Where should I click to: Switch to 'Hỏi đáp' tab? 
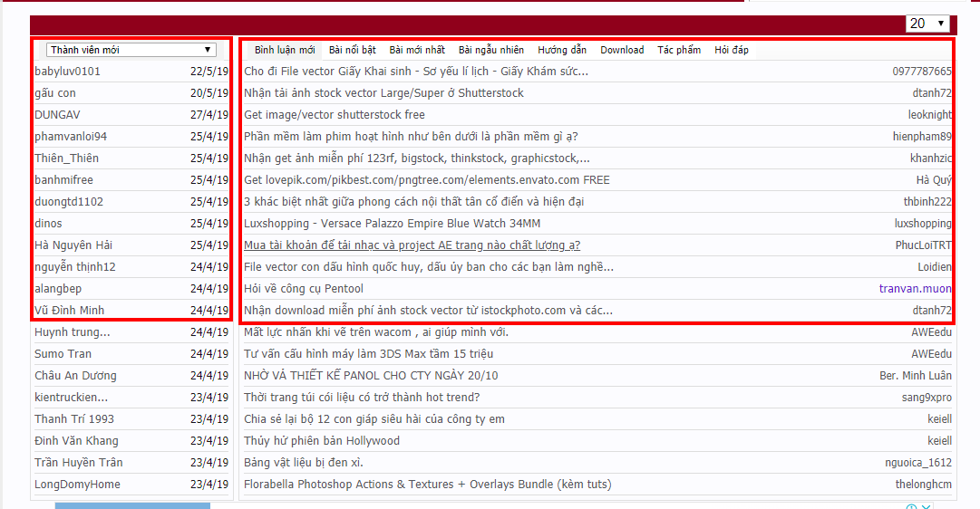click(x=732, y=50)
